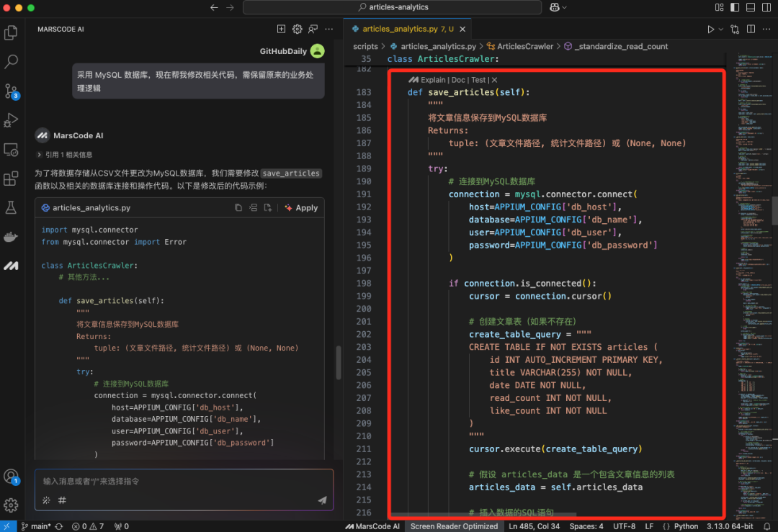Click the Explain code lens above save_articles

click(x=433, y=80)
